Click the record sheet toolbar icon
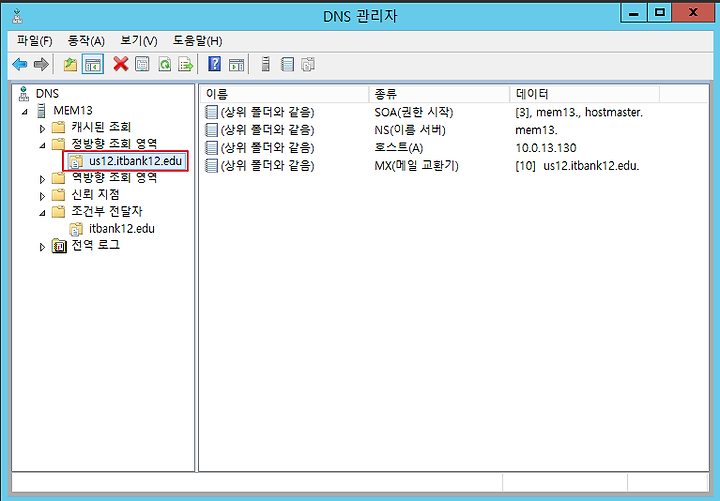This screenshot has width=720, height=501. point(287,64)
